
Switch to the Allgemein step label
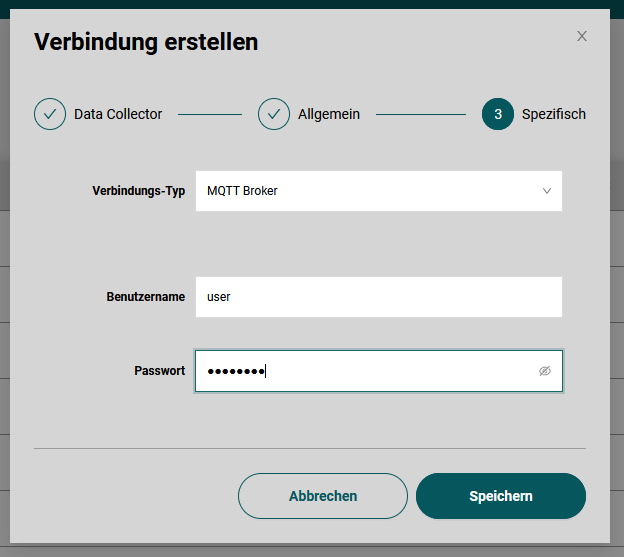tap(329, 114)
